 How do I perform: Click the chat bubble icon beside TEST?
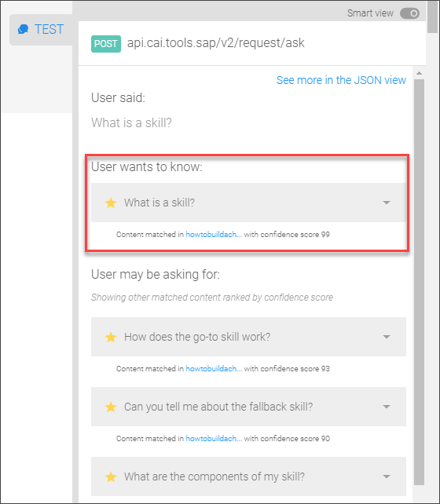click(23, 29)
